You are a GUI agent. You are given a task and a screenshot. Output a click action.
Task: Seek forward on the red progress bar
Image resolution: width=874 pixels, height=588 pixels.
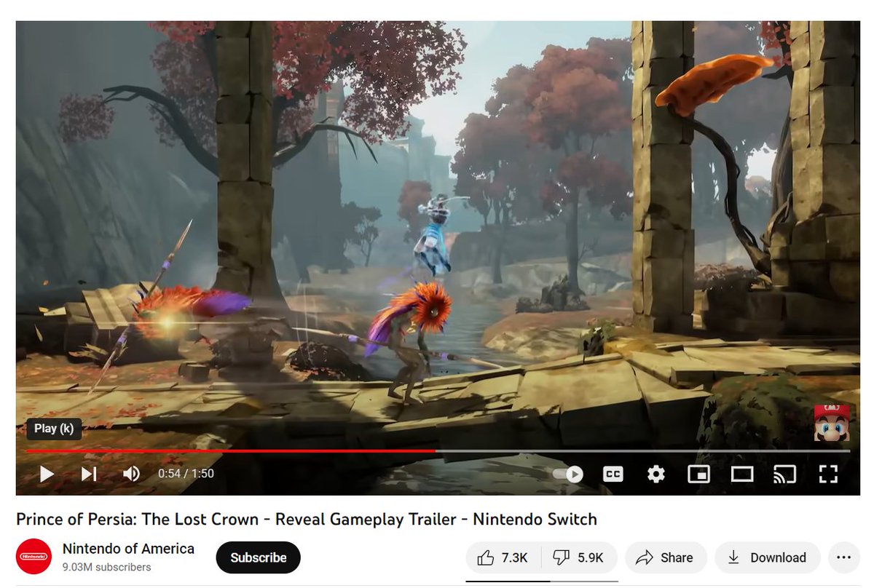pos(641,451)
